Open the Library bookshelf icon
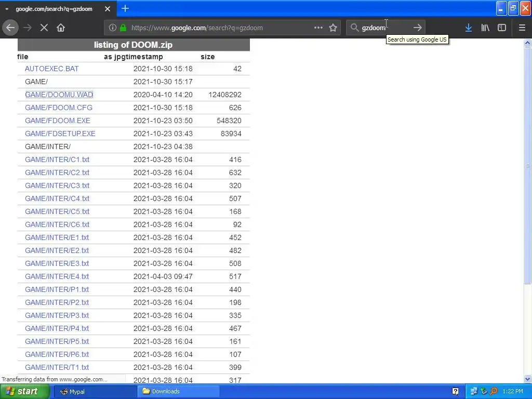The width and height of the screenshot is (532, 399). click(485, 28)
